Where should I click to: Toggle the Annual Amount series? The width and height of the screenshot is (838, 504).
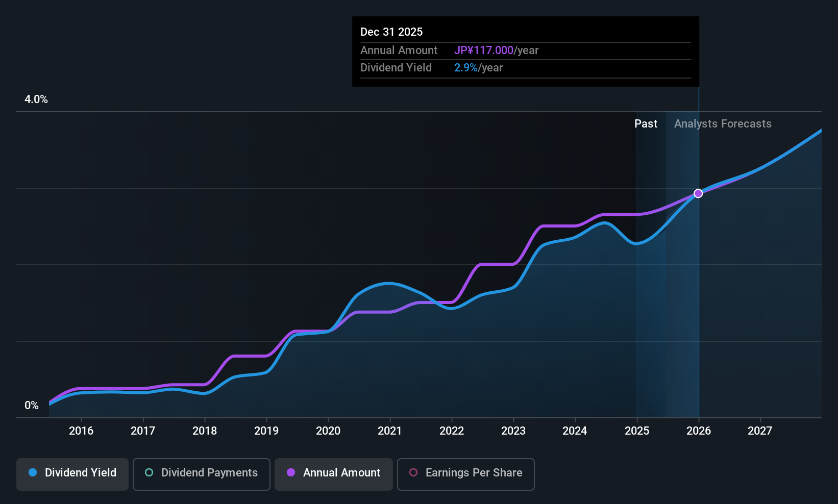point(334,474)
